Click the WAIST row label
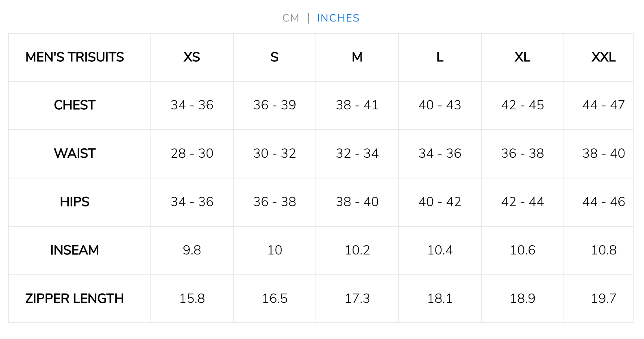Screen dimensions: 644x339 (74, 154)
